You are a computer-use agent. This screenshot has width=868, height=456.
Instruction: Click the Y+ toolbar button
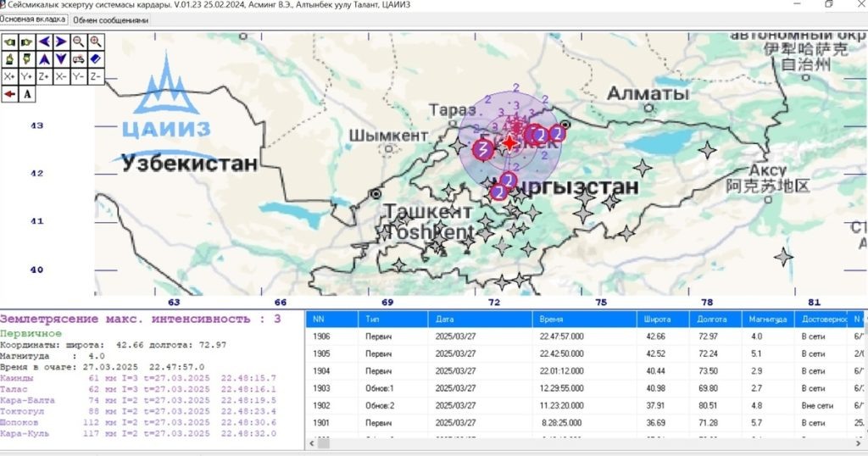[x=27, y=76]
